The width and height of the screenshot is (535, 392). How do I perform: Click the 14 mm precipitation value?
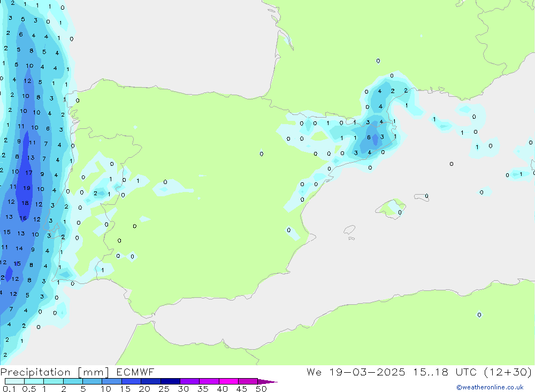pyautogui.click(x=19, y=248)
